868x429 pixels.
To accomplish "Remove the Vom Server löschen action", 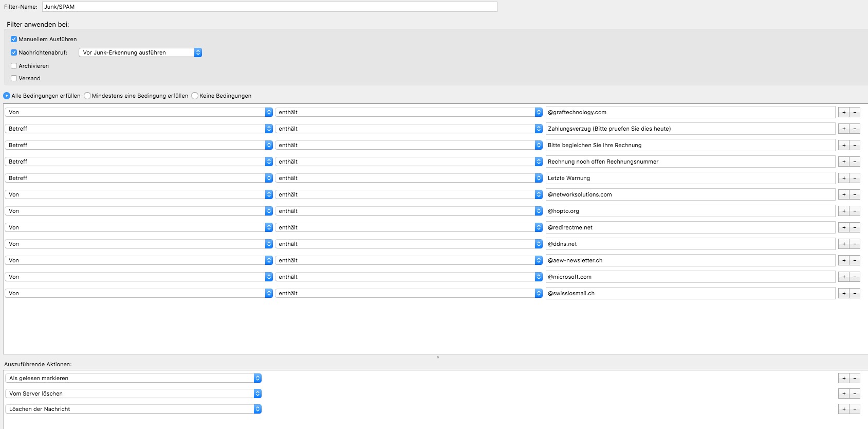I will coord(855,394).
